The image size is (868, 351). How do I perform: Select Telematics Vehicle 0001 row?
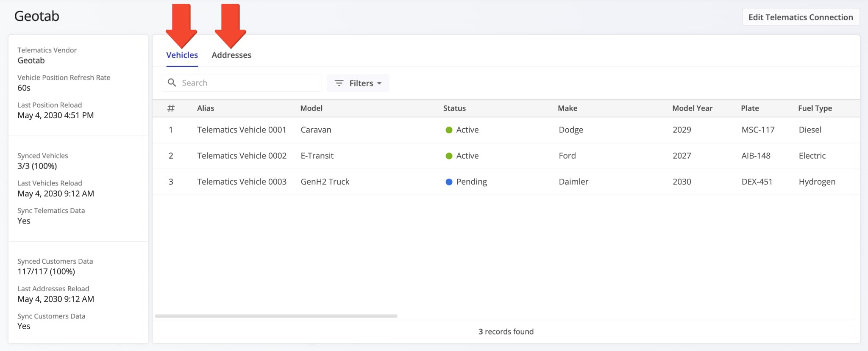tap(506, 130)
